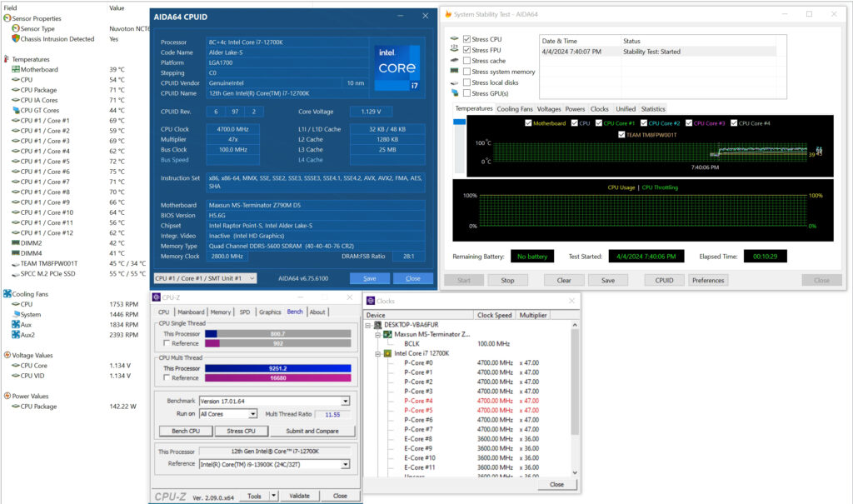
Task: Enable Stress cache checkbox
Action: coord(466,61)
